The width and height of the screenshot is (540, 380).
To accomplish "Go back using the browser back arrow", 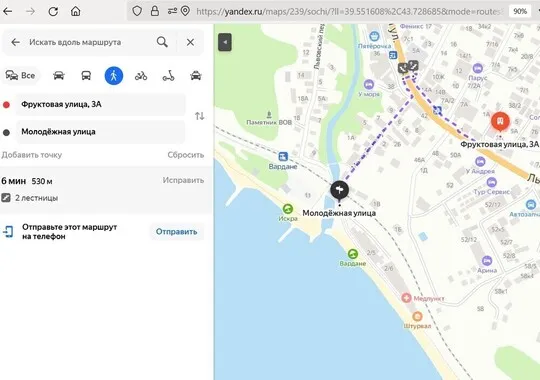I will pos(8,11).
